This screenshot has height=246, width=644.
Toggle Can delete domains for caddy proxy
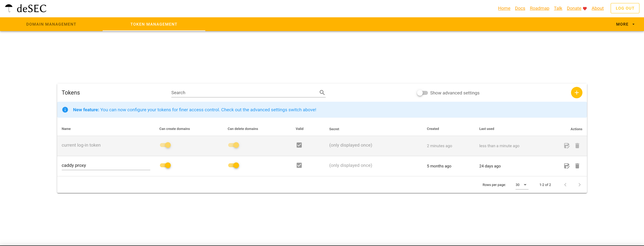233,165
